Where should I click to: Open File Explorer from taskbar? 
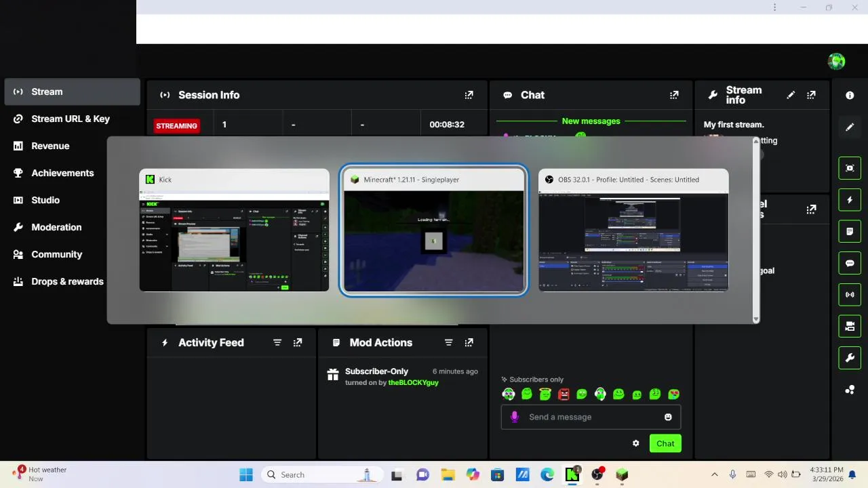click(447, 474)
